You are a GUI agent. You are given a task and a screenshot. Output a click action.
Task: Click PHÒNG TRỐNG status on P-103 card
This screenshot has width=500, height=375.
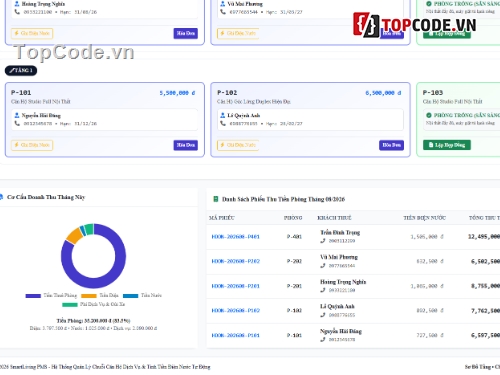pos(467,115)
